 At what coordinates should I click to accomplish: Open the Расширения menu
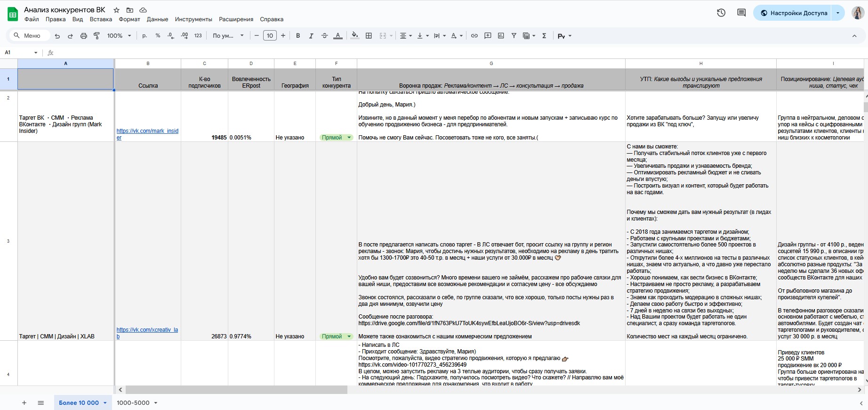pyautogui.click(x=236, y=19)
